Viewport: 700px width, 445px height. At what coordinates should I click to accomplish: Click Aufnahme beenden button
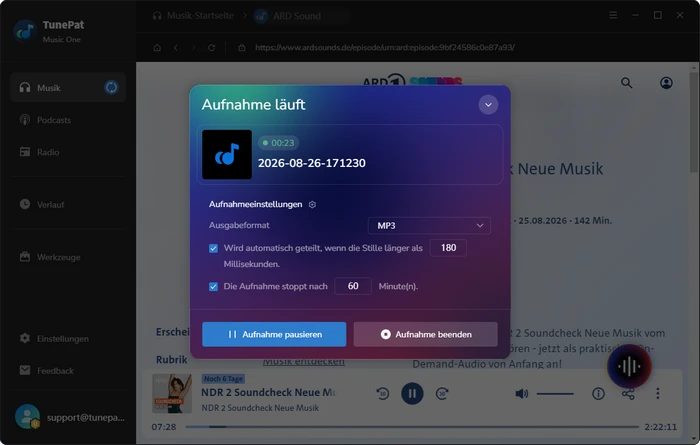click(425, 334)
